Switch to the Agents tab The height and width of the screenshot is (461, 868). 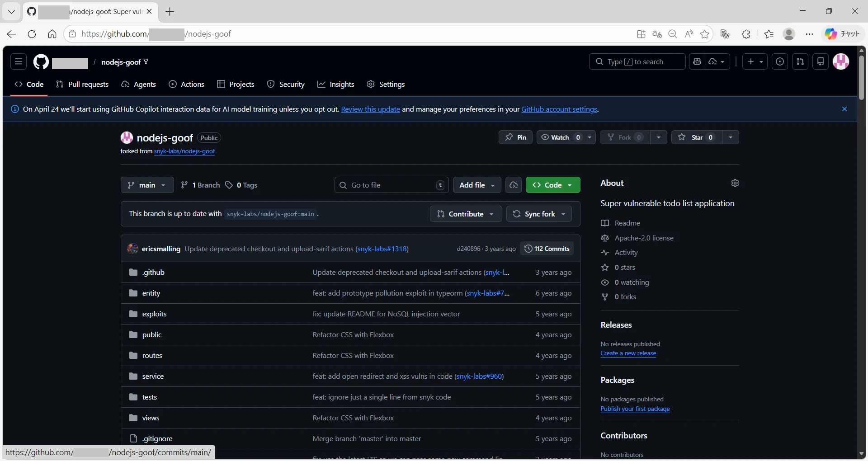coord(139,85)
